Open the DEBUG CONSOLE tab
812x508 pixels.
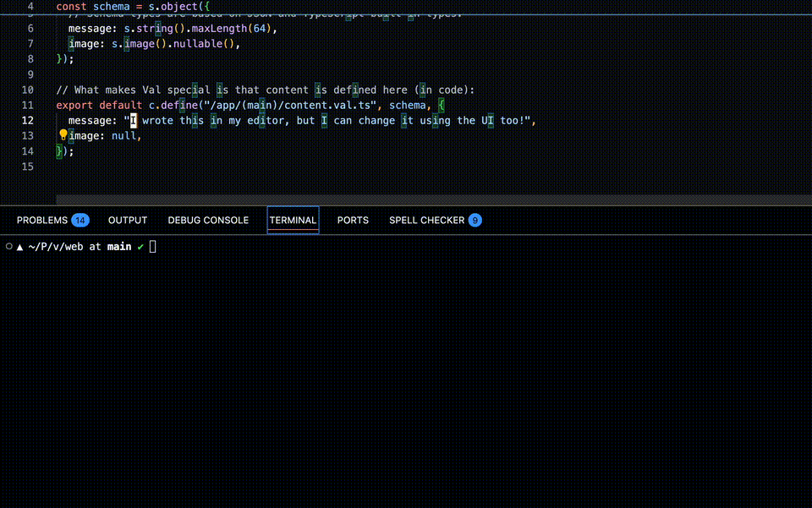tap(208, 220)
